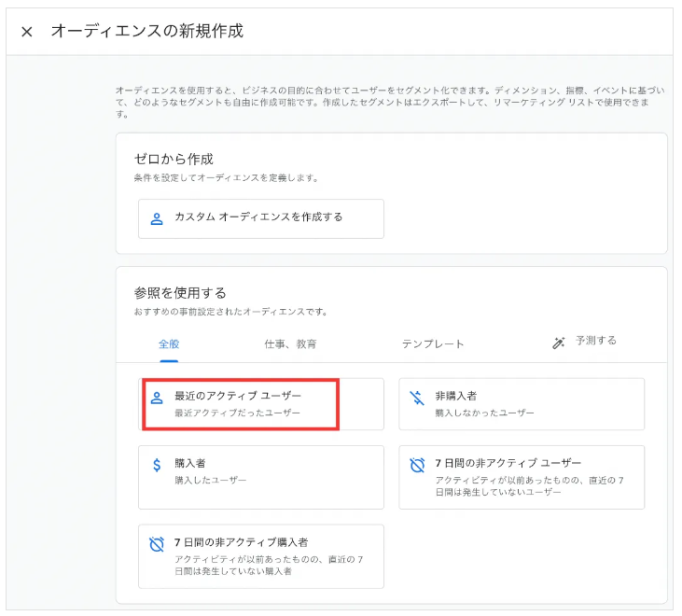Click snooze icon on 7日間の非アクティブ購入者

pyautogui.click(x=157, y=544)
